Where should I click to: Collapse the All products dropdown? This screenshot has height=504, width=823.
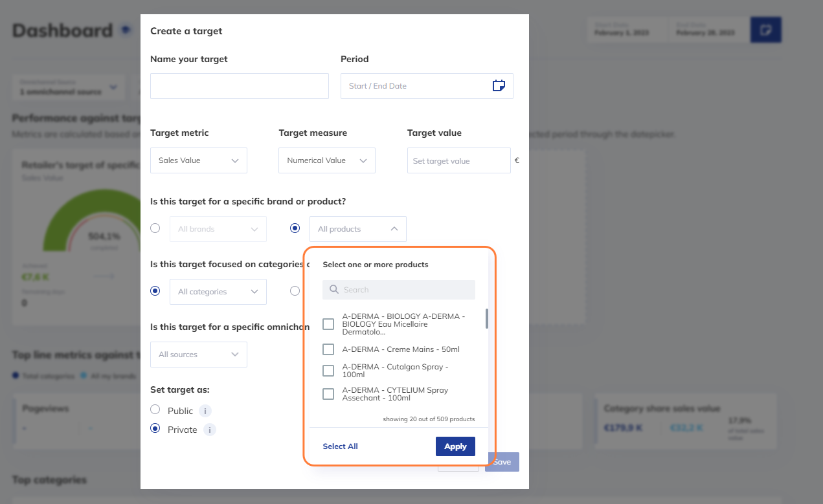(357, 229)
